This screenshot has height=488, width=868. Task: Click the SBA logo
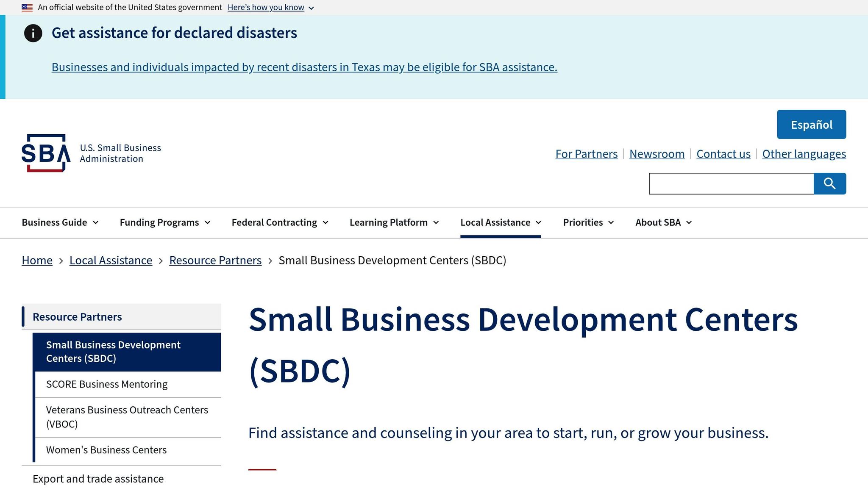point(46,153)
